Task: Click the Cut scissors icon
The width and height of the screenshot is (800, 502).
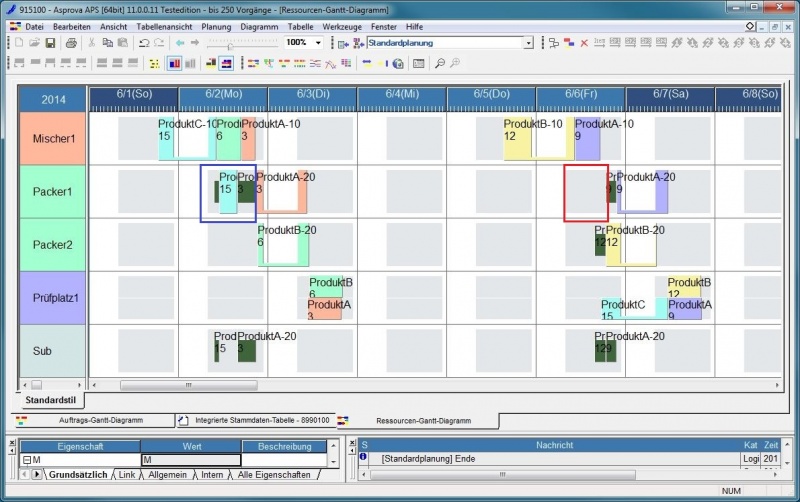Action: click(x=93, y=43)
